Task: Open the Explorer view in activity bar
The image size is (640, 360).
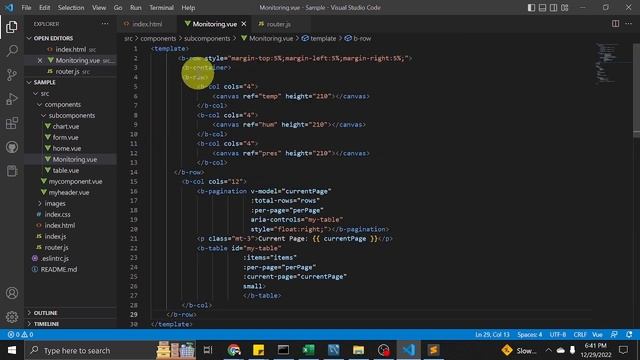Action: pyautogui.click(x=12, y=27)
